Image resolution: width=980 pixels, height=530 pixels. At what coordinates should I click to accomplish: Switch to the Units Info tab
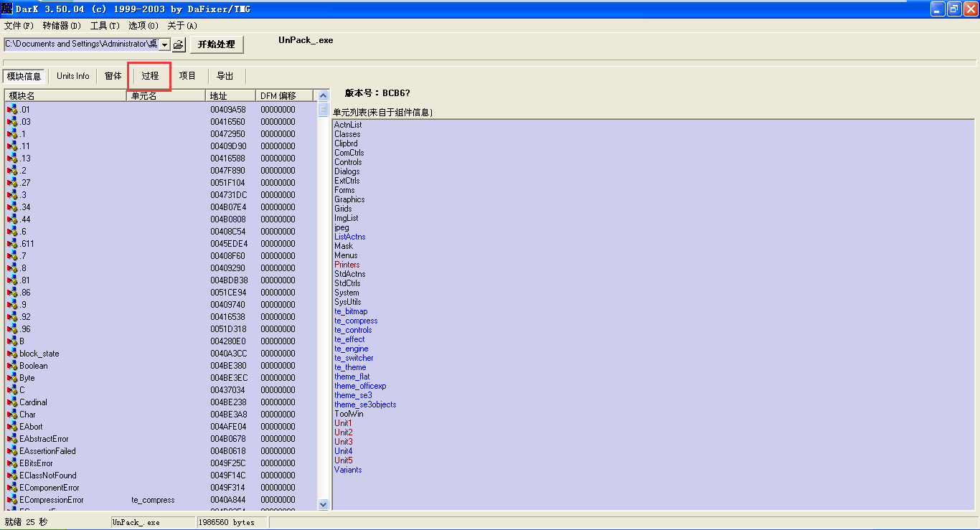coord(73,76)
